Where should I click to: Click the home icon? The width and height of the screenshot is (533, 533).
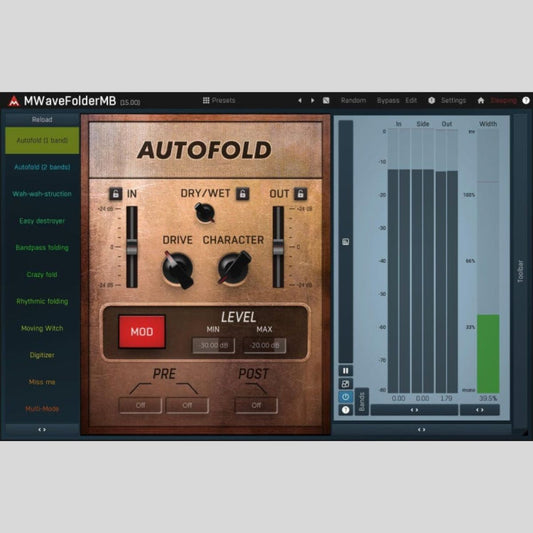[x=481, y=100]
